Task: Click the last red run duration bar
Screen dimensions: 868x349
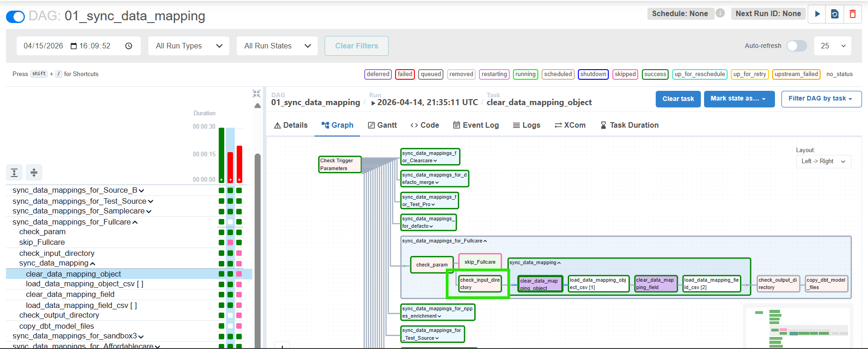Action: [239, 165]
